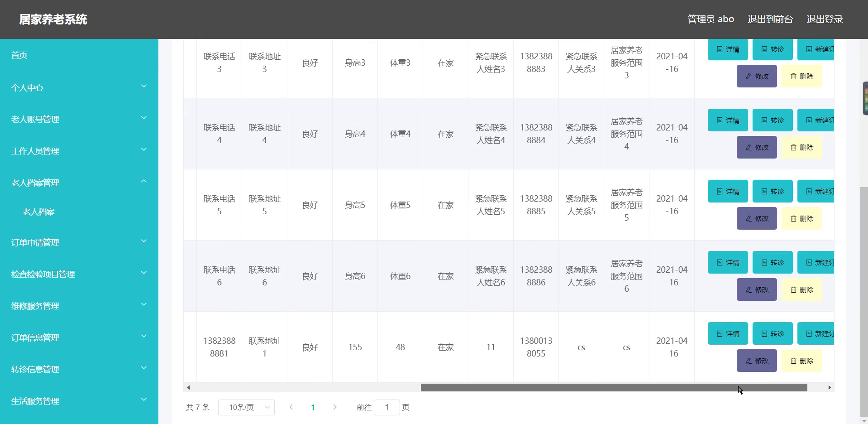Focus the 前往 page number input
The width and height of the screenshot is (868, 424).
click(387, 407)
